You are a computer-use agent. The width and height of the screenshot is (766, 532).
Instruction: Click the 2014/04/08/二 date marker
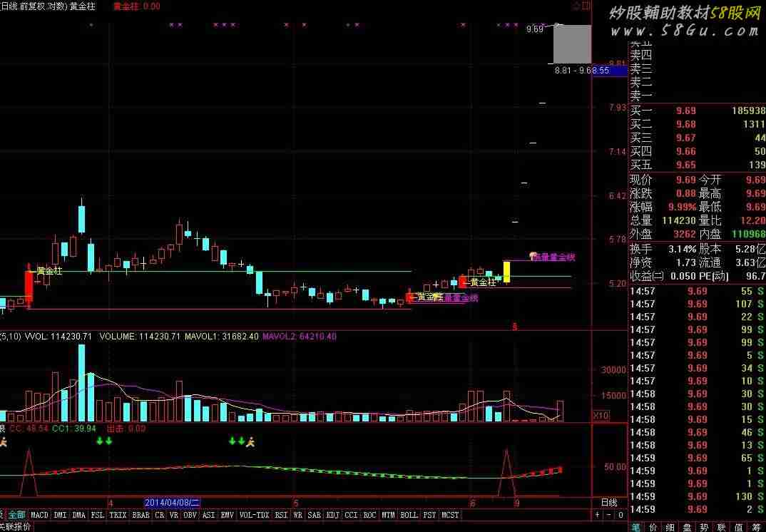[173, 503]
